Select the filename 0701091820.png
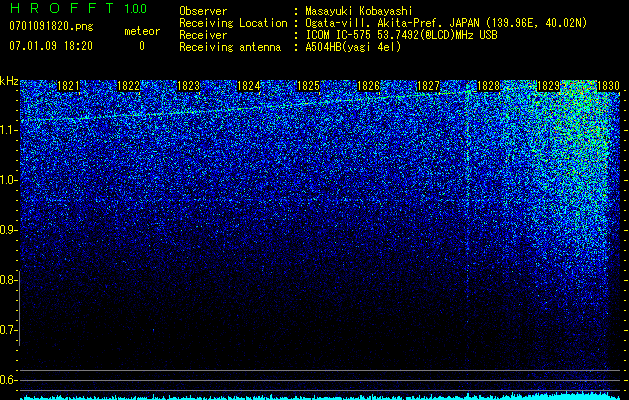Viewport: 629px width, 400px height. tap(51, 26)
